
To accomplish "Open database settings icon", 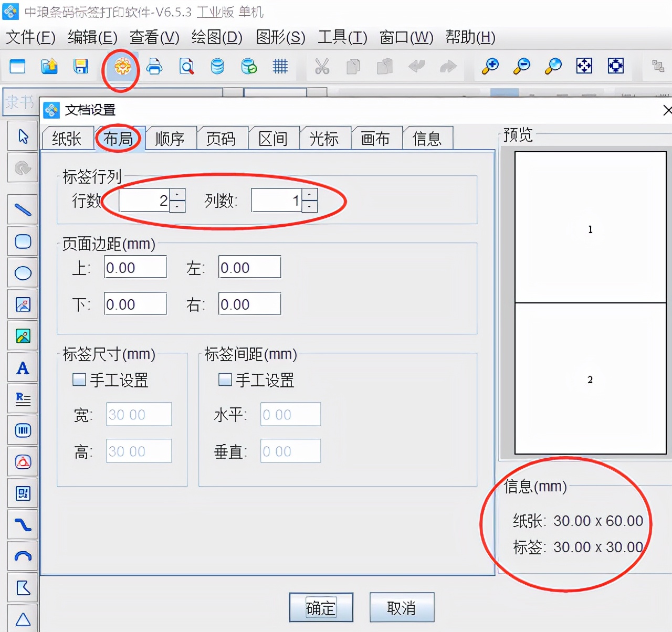I will (217, 66).
